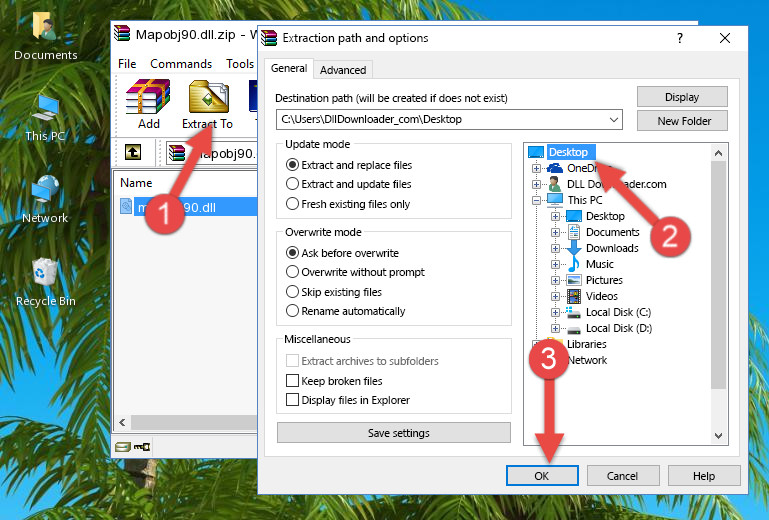Viewport: 769px width, 520px height.
Task: Expand the OneDrive tree node
Action: coord(536,168)
